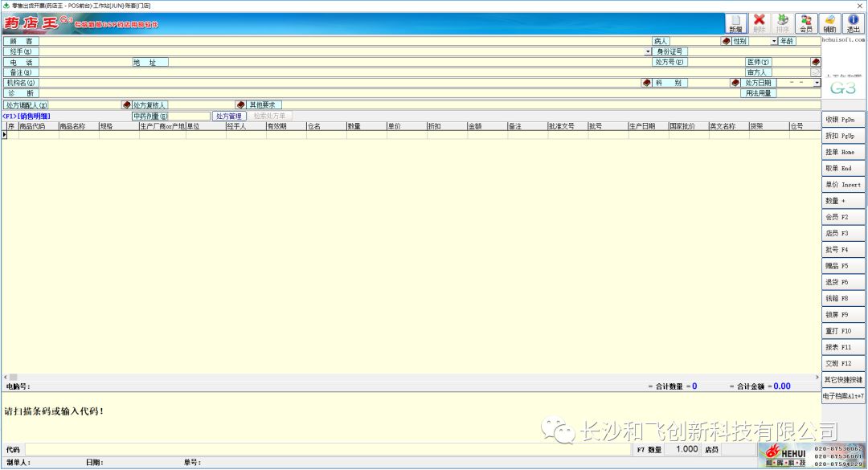This screenshot has width=868, height=470.
Task: Click the 生产日期 column header
Action: point(648,126)
